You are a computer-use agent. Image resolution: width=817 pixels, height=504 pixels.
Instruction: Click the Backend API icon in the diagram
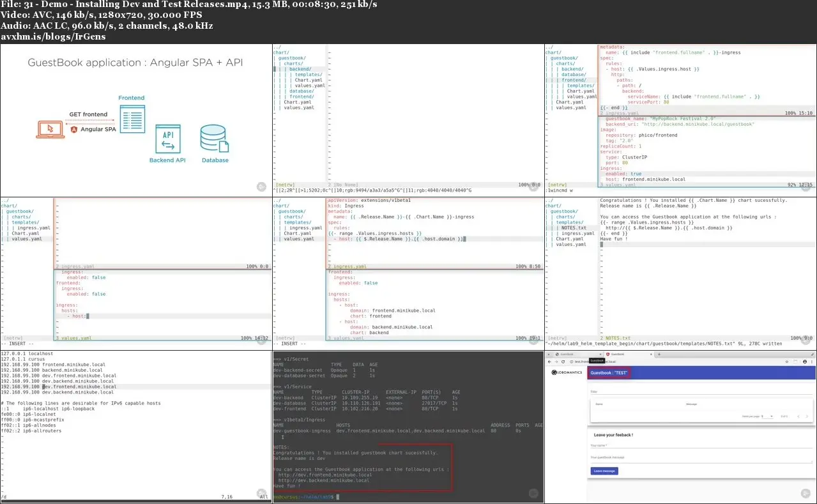(168, 139)
